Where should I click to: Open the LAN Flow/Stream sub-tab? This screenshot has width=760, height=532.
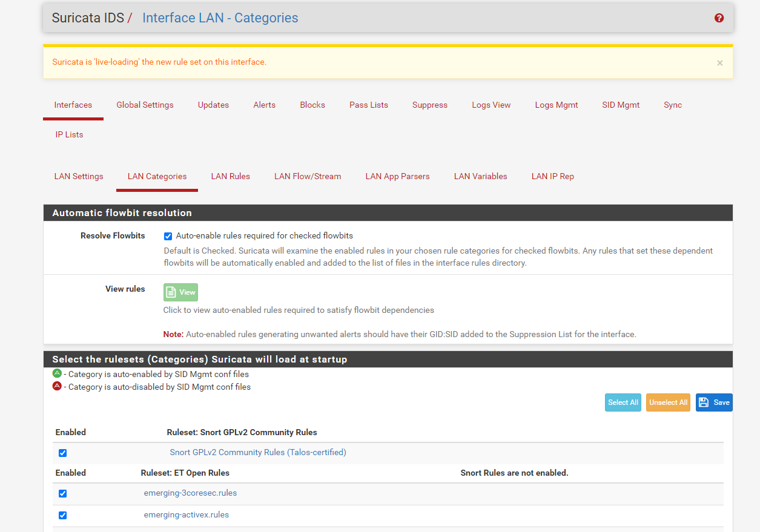pos(308,176)
